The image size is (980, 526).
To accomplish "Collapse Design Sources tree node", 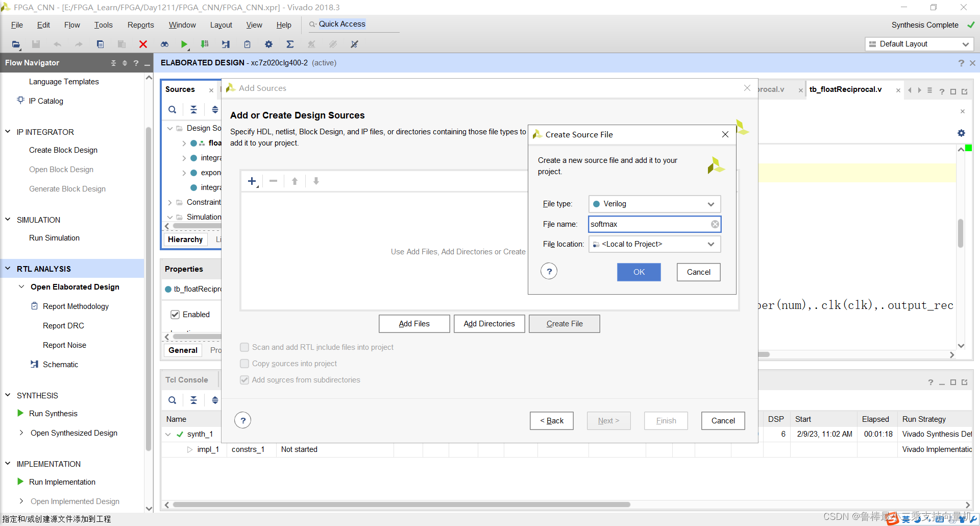I will click(x=170, y=128).
